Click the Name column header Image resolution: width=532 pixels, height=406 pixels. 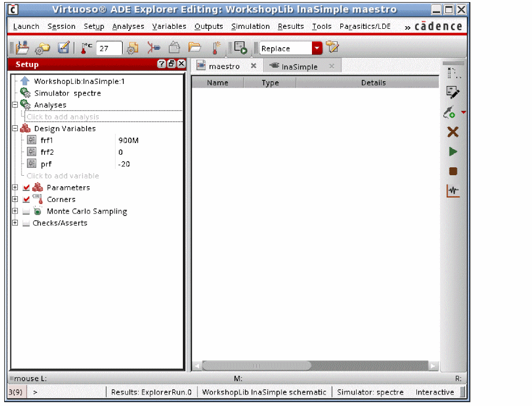point(217,83)
